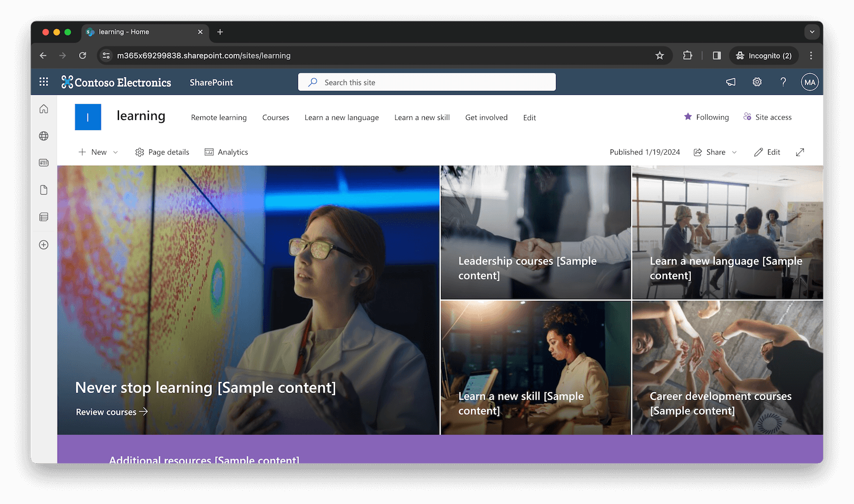Click inside the Search this site field
This screenshot has width=854, height=504.
426,82
